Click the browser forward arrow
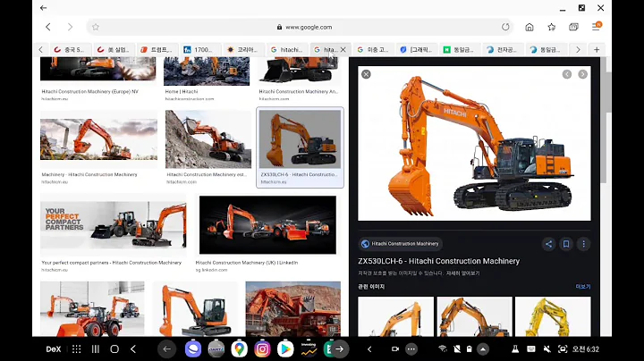The height and width of the screenshot is (361, 644). click(70, 27)
